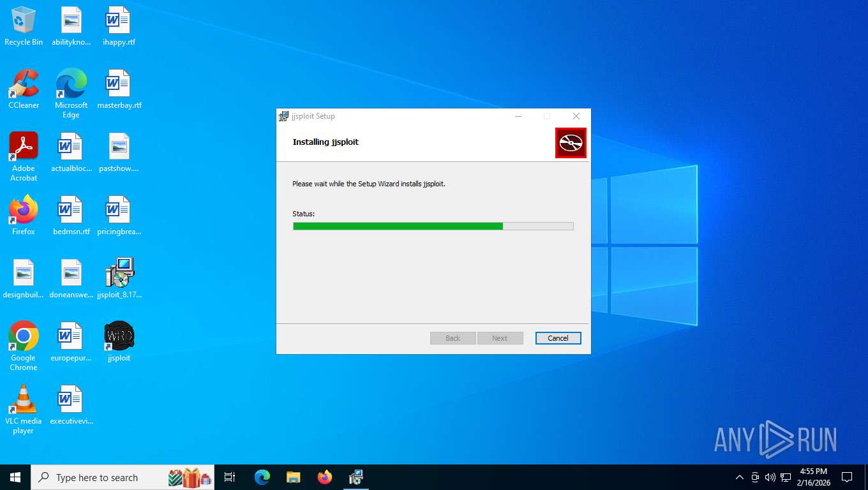Click the disabled Back button

point(453,338)
